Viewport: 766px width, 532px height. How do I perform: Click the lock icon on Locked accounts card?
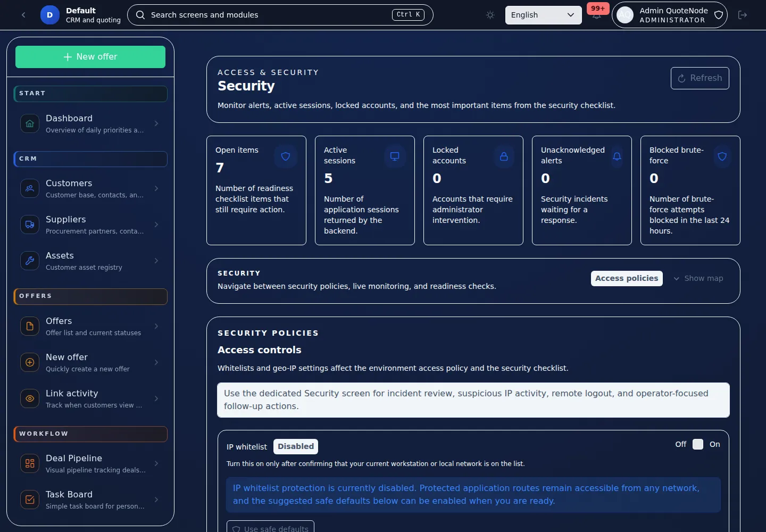click(504, 156)
